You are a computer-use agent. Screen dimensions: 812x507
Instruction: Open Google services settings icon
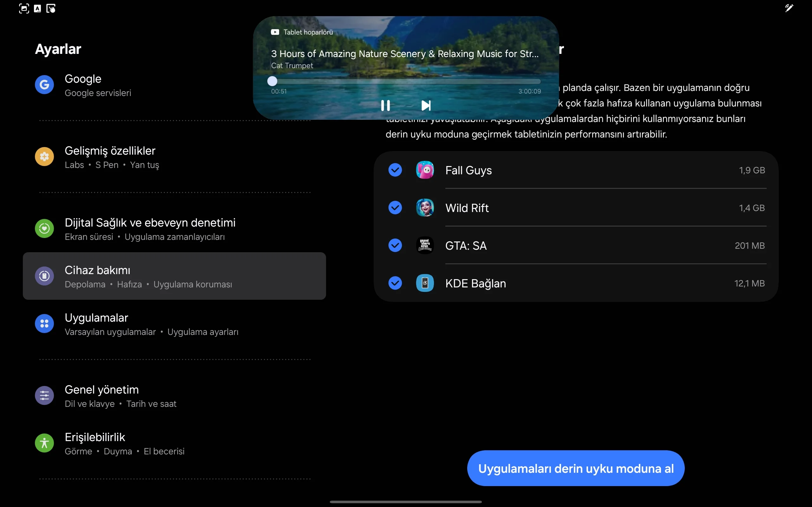(x=44, y=85)
